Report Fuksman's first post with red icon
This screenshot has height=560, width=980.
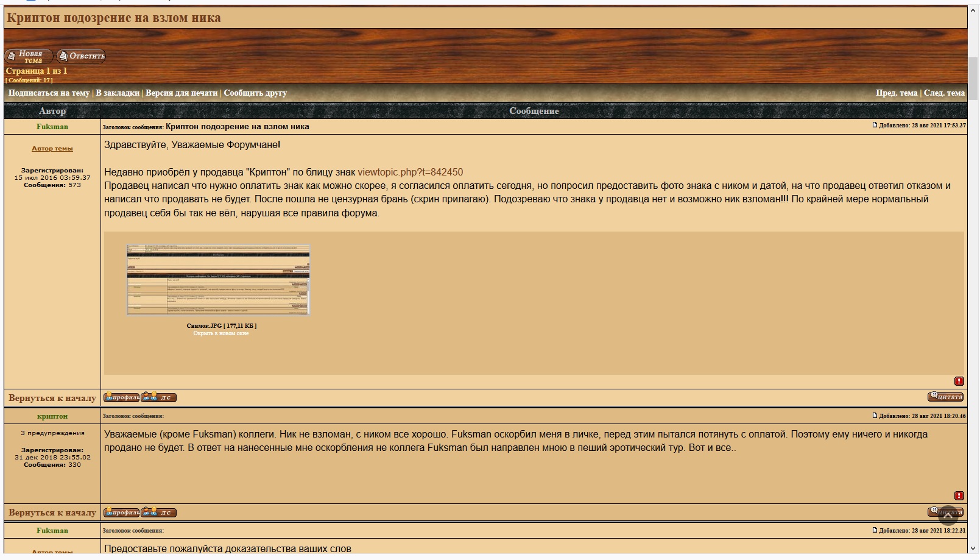959,381
